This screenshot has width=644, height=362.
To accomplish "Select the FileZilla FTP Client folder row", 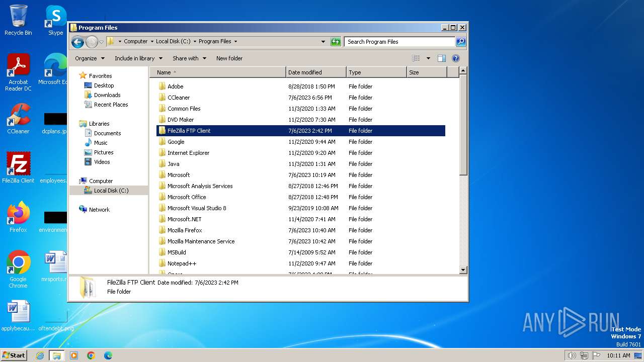I will pyautogui.click(x=301, y=131).
